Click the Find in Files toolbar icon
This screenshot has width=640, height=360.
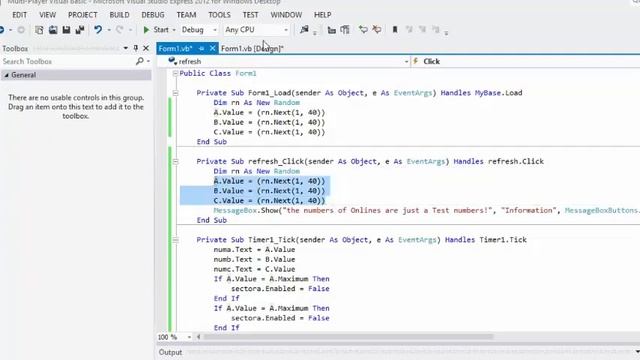click(304, 29)
